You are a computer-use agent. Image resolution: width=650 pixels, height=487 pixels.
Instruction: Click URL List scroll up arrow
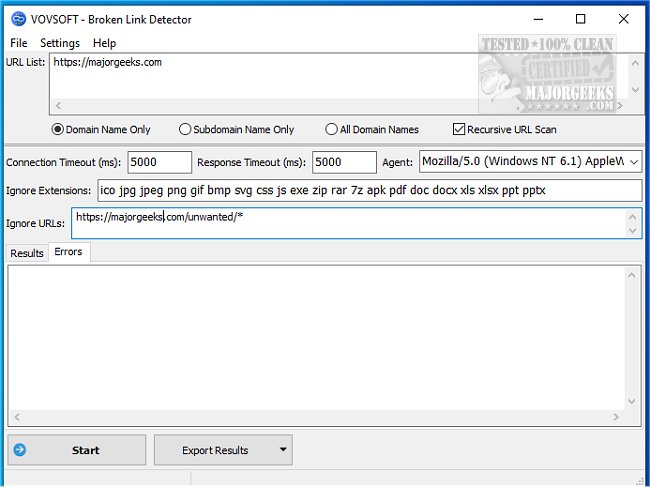[x=635, y=63]
